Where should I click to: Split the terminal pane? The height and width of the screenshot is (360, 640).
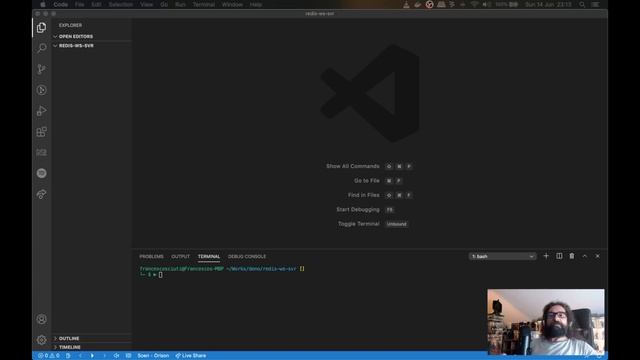click(559, 256)
